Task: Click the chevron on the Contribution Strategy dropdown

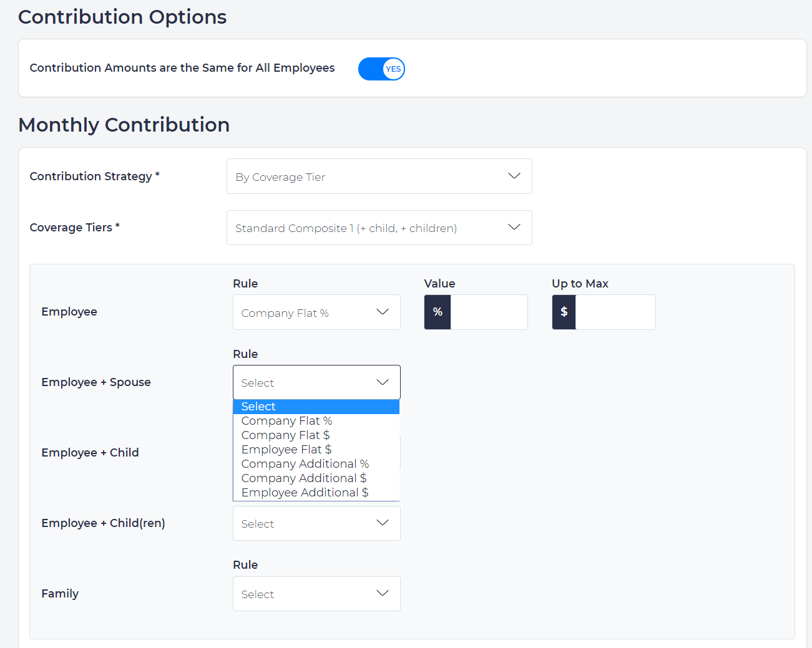Action: (x=514, y=176)
